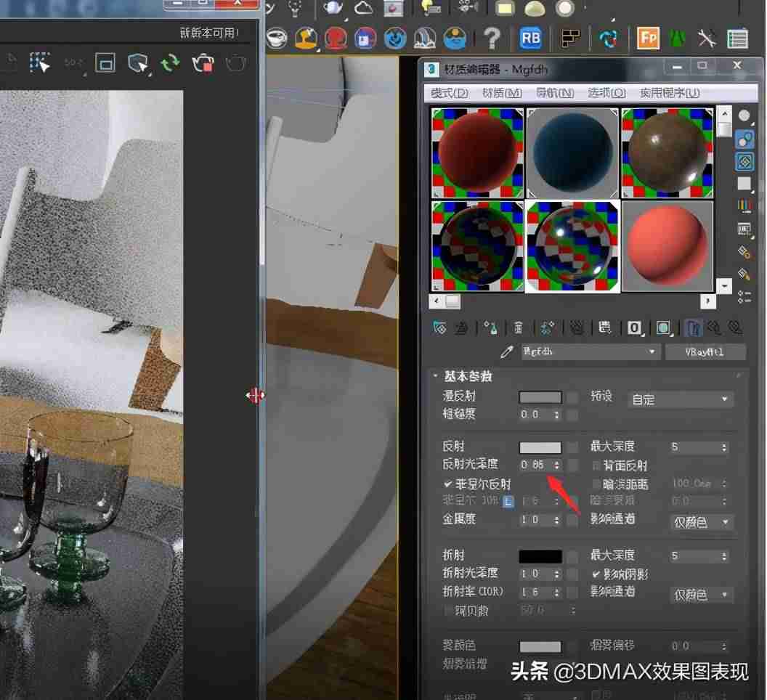Toggle the Fresnel IOR lock L button

point(508,501)
